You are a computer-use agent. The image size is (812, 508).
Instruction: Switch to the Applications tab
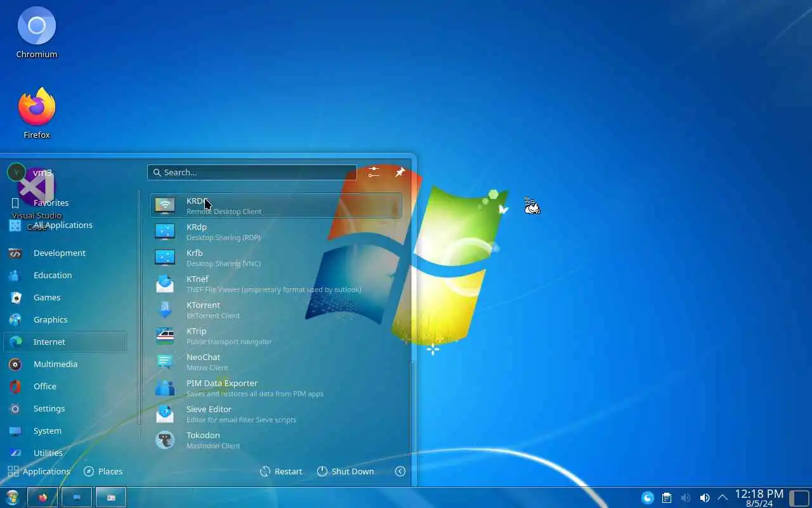[39, 471]
